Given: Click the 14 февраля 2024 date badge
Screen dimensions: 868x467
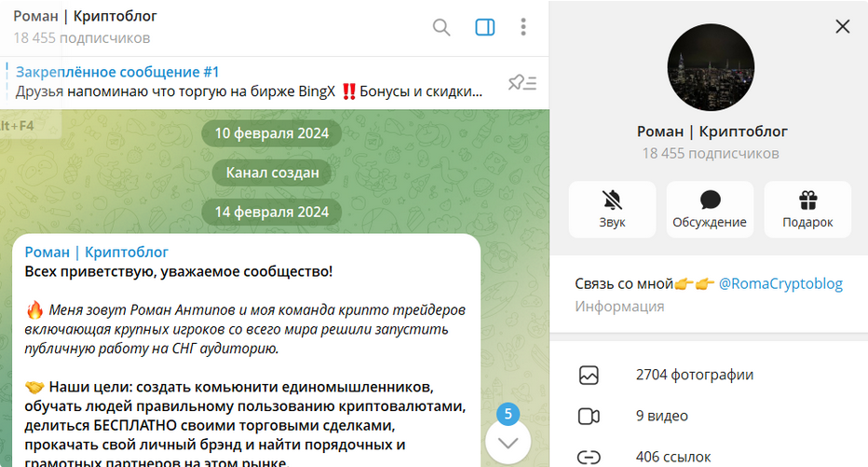Looking at the screenshot, I should point(272,212).
